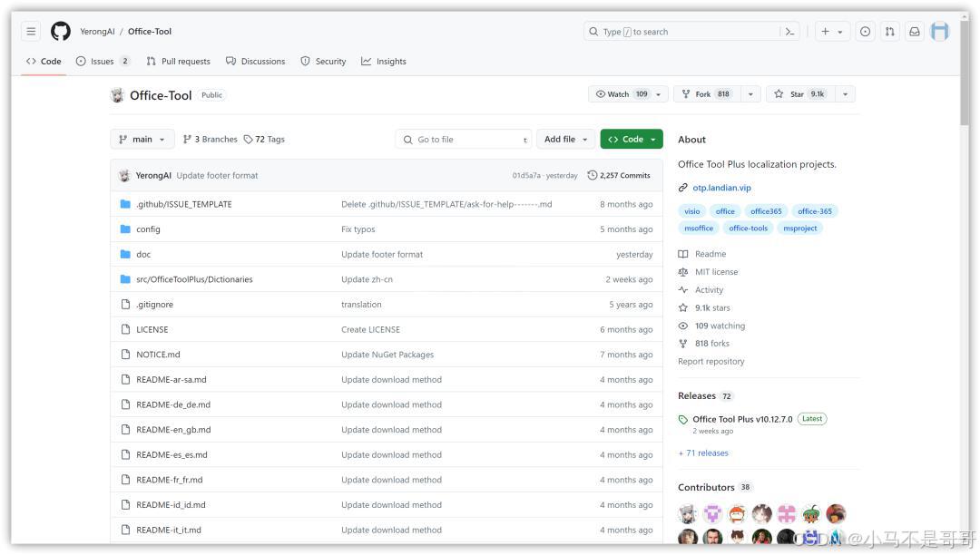Switch to the Issues tab
This screenshot has width=980, height=555.
[103, 61]
